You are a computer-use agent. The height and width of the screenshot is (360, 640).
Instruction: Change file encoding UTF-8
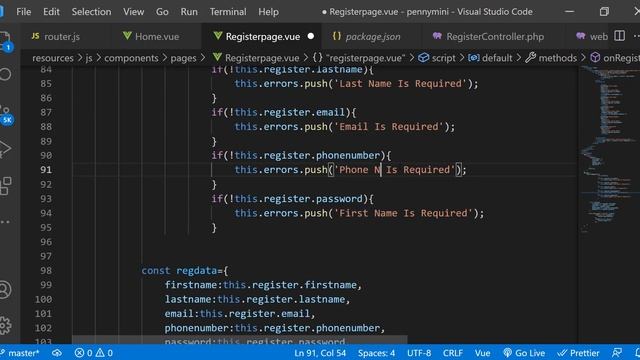click(419, 353)
